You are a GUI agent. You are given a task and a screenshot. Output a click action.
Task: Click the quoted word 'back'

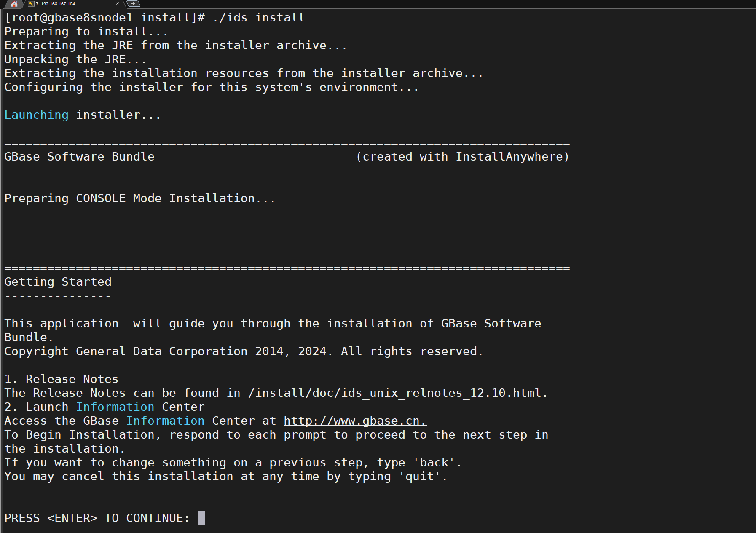click(x=434, y=463)
